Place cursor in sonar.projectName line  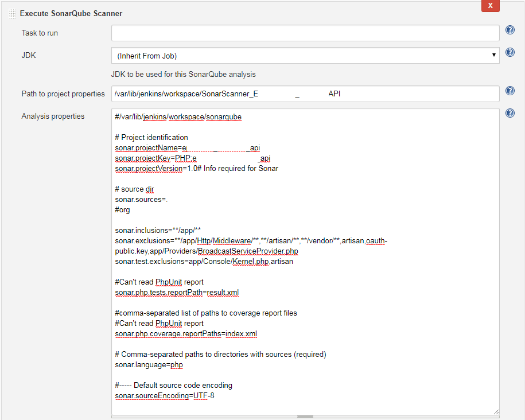[187, 147]
